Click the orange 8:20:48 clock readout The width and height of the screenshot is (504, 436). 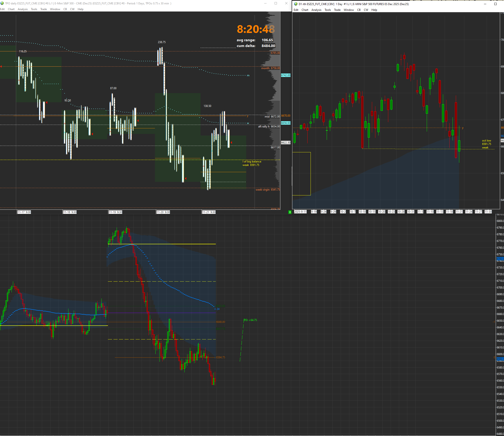click(x=256, y=29)
